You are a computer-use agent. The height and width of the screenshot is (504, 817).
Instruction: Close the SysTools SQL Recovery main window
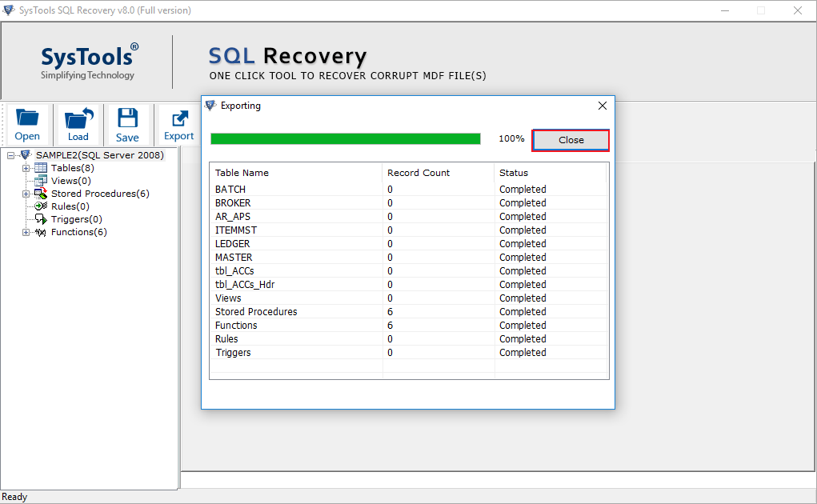[797, 10]
